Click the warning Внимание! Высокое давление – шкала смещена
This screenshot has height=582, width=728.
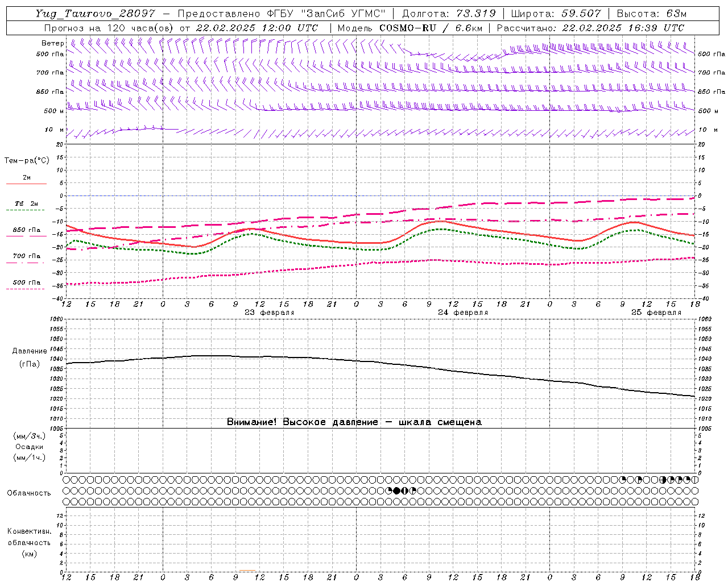tap(354, 422)
